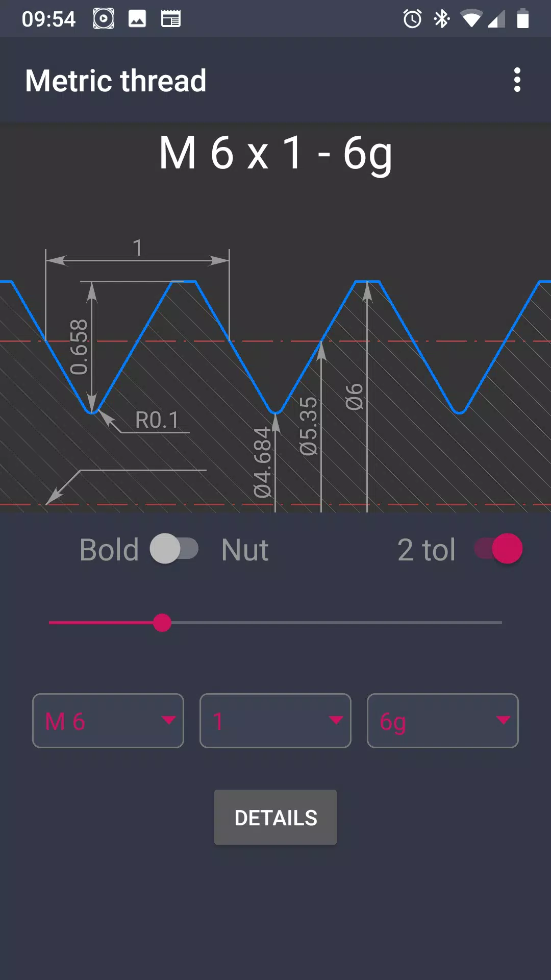This screenshot has width=551, height=980.
Task: Tap the Metric thread title
Action: click(x=116, y=81)
